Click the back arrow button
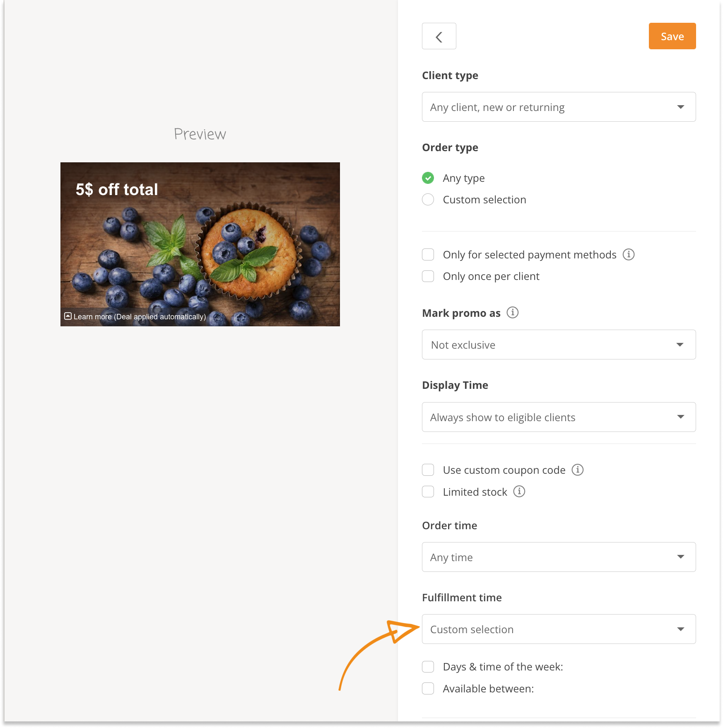The width and height of the screenshot is (723, 728). [x=439, y=36]
